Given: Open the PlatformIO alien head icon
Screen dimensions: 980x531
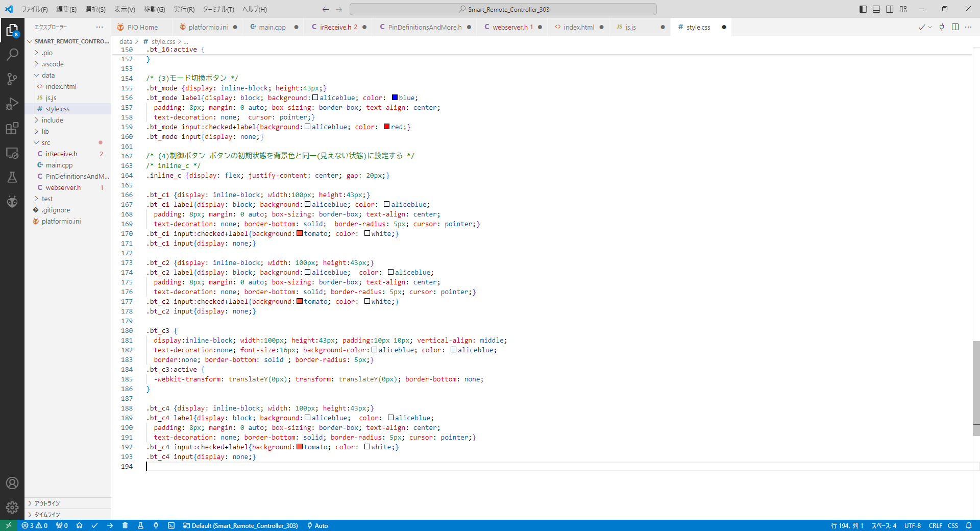Looking at the screenshot, I should click(x=12, y=202).
